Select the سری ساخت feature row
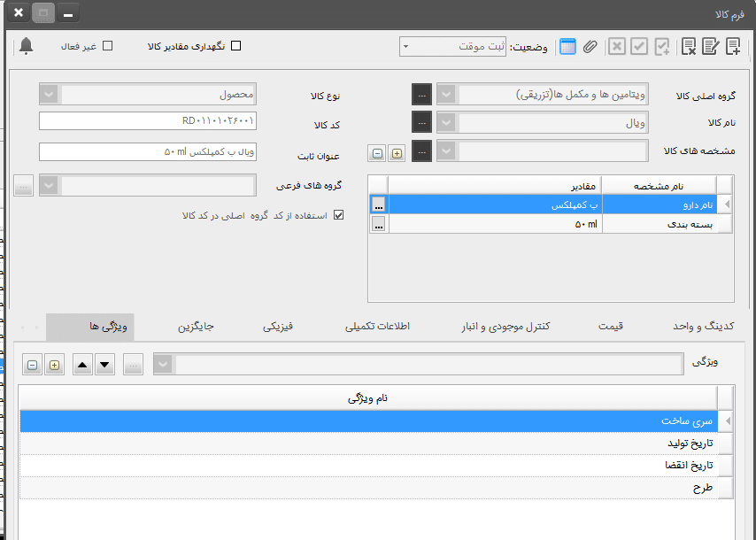Viewport: 756px width, 540px height. (369, 420)
